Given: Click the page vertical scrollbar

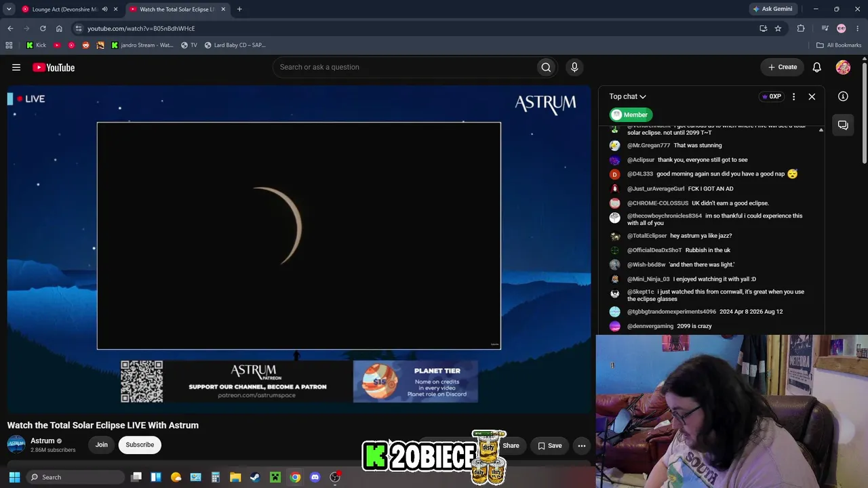Looking at the screenshot, I should click(x=865, y=112).
